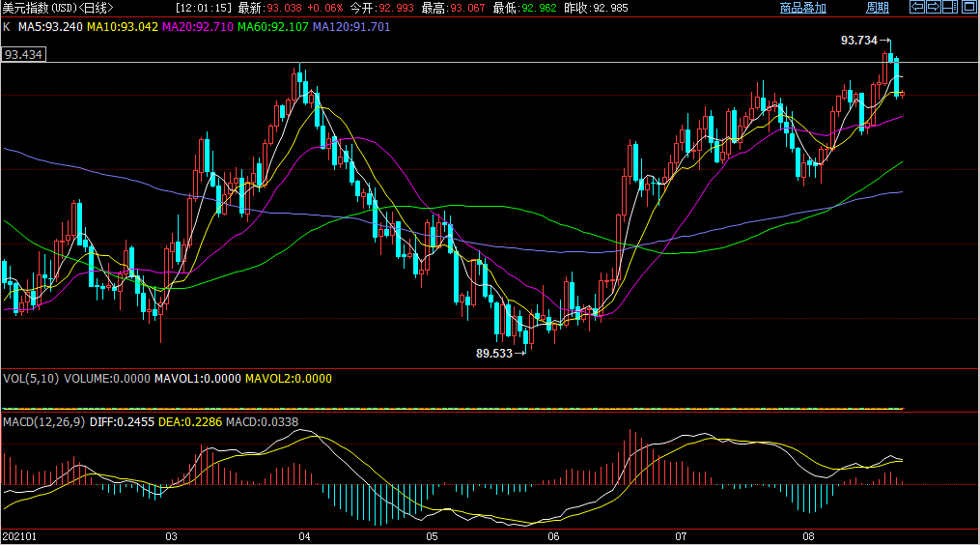Click the split-panel layout icon
Viewport: 980px width, 545px height.
[950, 8]
